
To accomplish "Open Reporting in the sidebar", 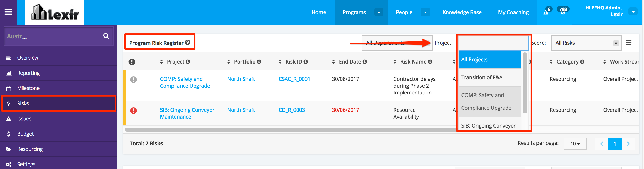I will 59,73.
